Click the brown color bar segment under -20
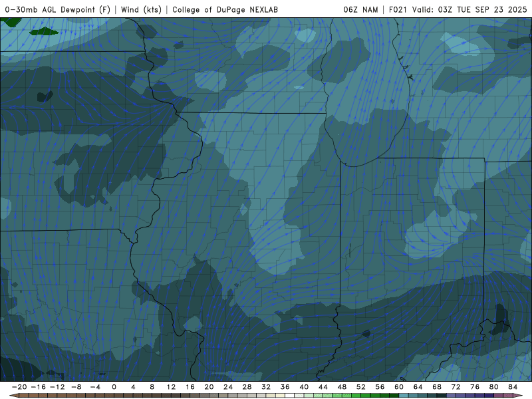Image resolution: width=532 pixels, height=399 pixels. 24,396
